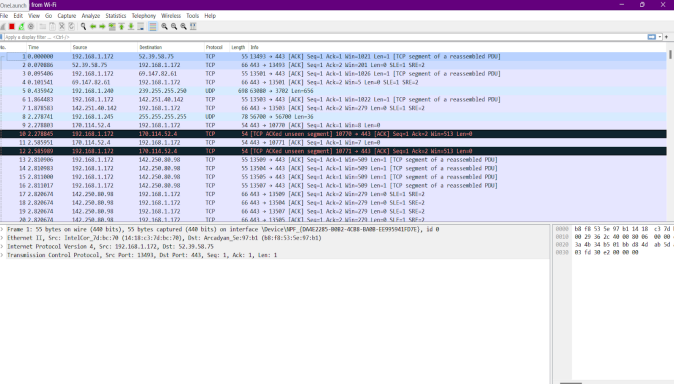Expand Transmission Control Protocol row

pos(2,256)
